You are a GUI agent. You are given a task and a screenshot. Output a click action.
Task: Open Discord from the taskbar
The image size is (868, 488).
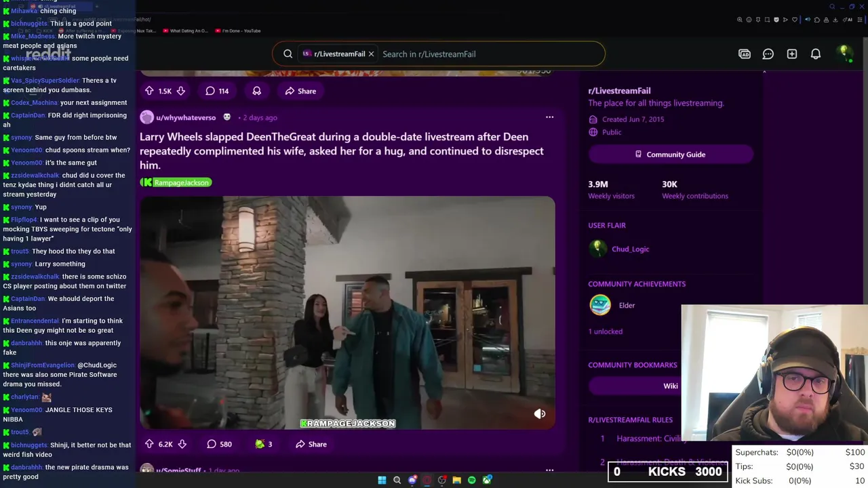tap(412, 481)
